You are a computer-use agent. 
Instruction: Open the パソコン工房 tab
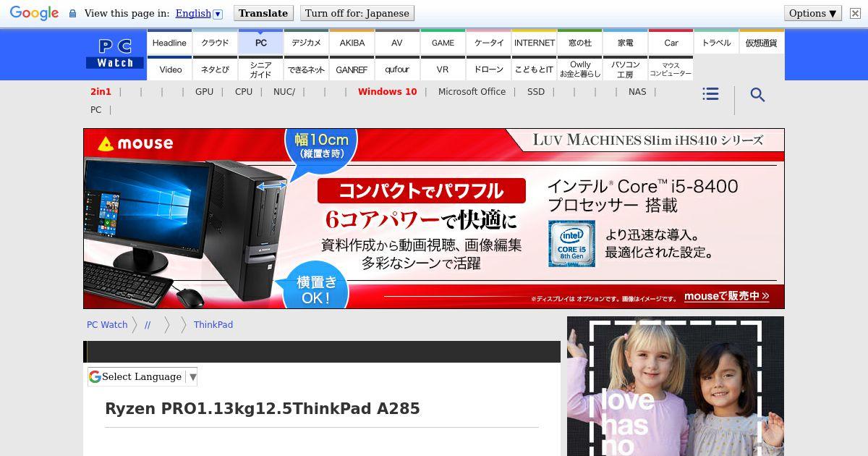point(625,69)
